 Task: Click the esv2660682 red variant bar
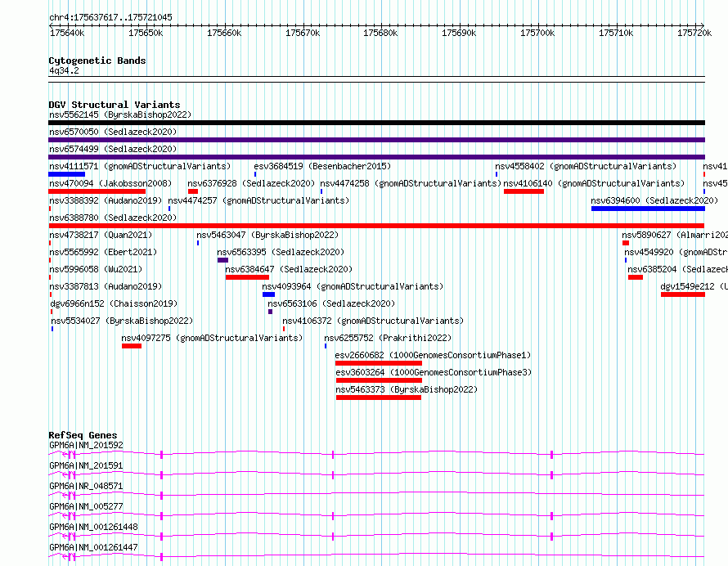pos(379,363)
